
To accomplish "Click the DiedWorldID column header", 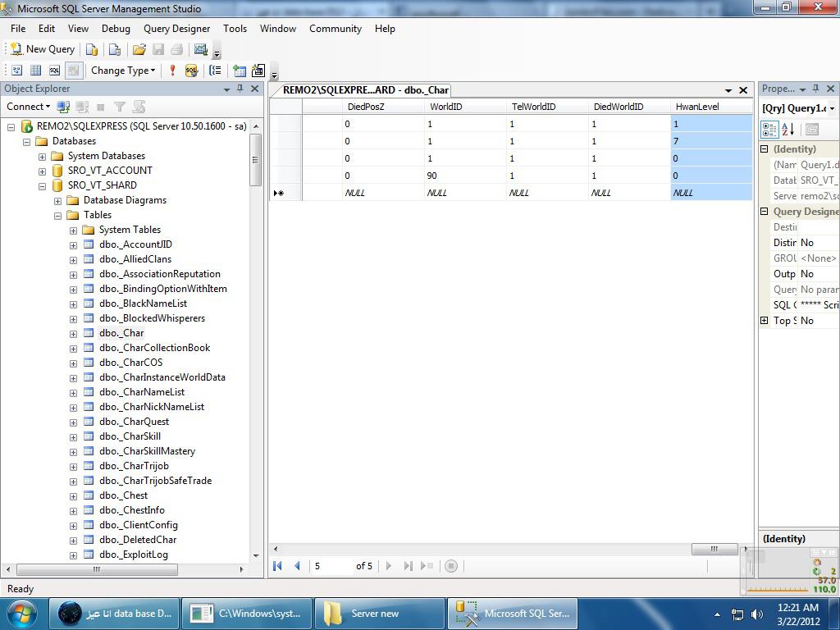I will (629, 107).
